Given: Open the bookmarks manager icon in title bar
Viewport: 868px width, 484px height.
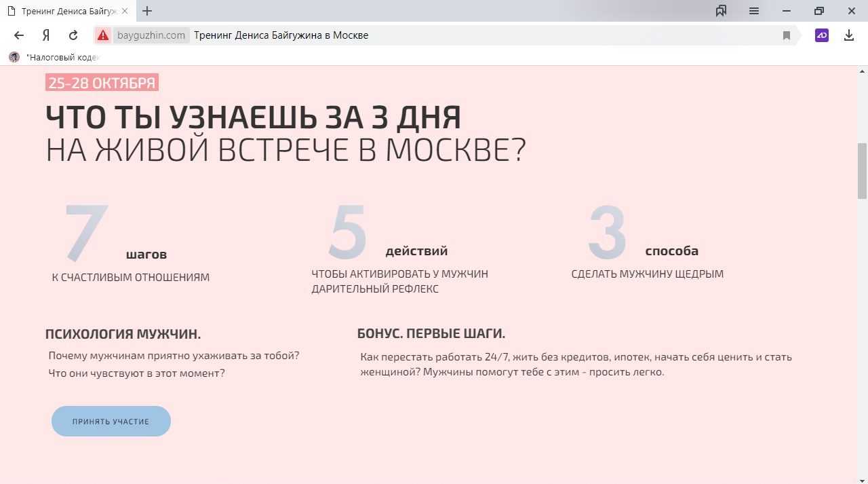Looking at the screenshot, I should (721, 11).
